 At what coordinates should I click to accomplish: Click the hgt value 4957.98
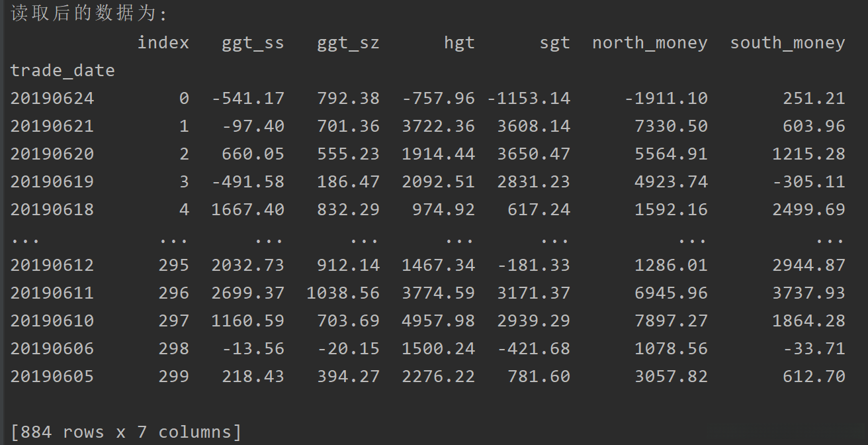[x=438, y=321]
